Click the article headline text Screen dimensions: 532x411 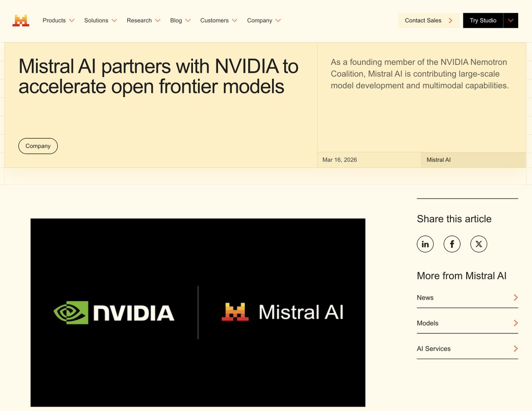158,76
